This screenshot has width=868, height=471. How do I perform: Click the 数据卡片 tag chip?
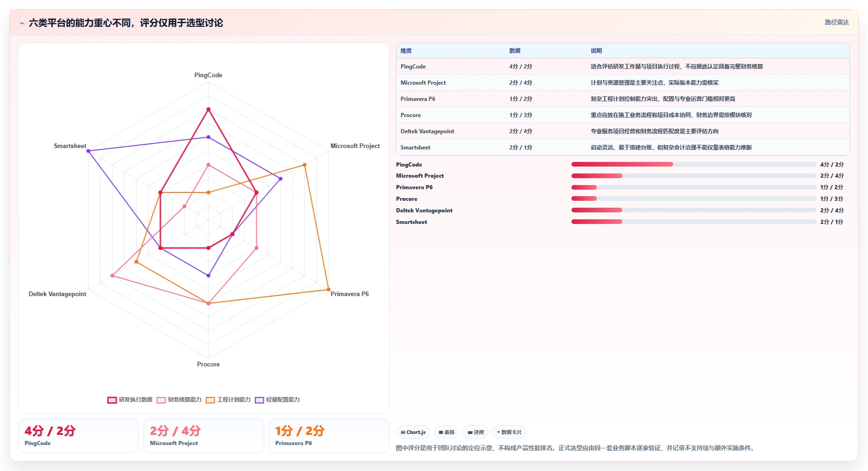tap(509, 432)
